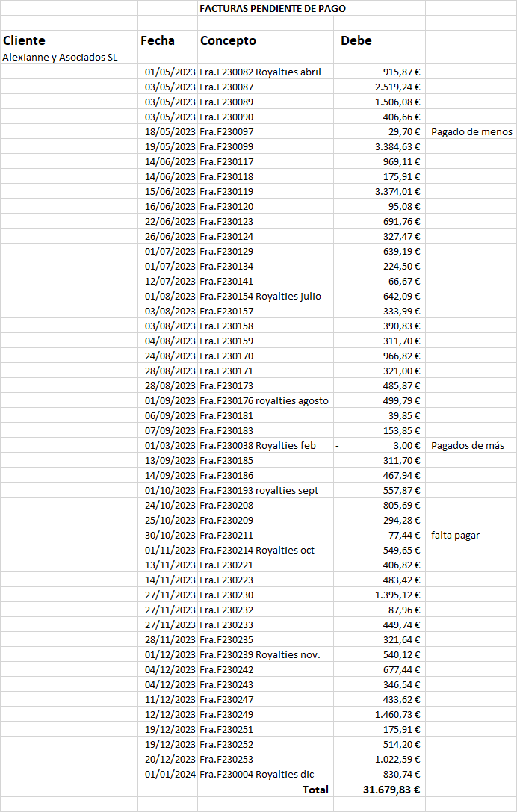Select the Fra.F230154 Royalties julio cell
Viewport: 517px width, 812px height.
261,296
